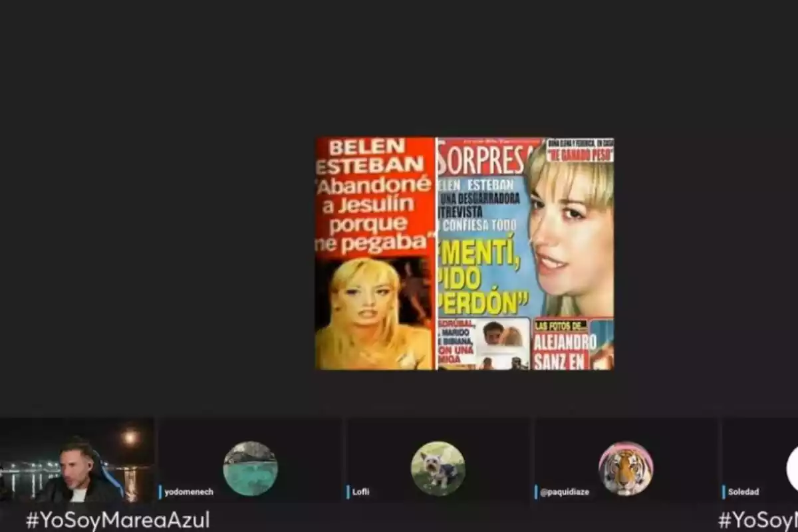Select the host's webcam tile

point(77,460)
